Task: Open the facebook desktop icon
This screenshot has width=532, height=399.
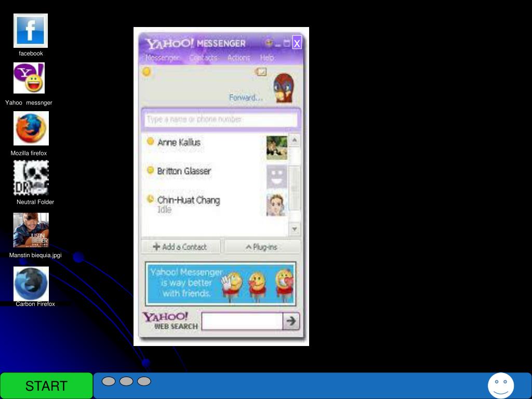Action: [x=31, y=31]
